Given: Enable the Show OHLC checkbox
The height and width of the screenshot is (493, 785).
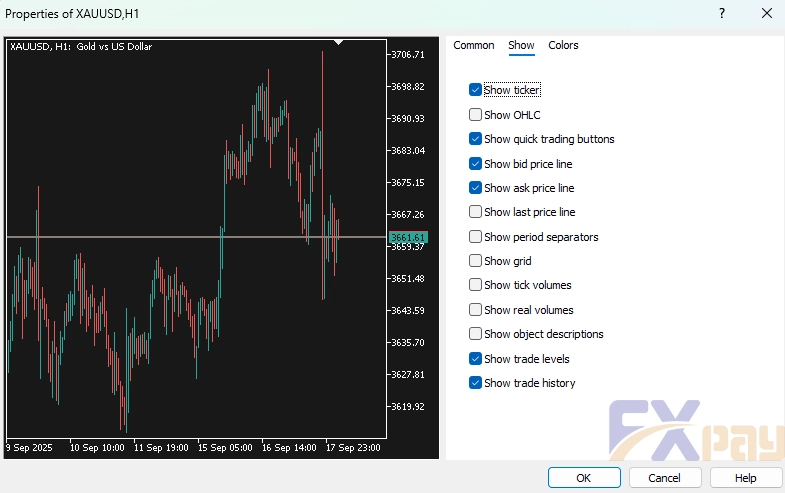Looking at the screenshot, I should [x=476, y=115].
